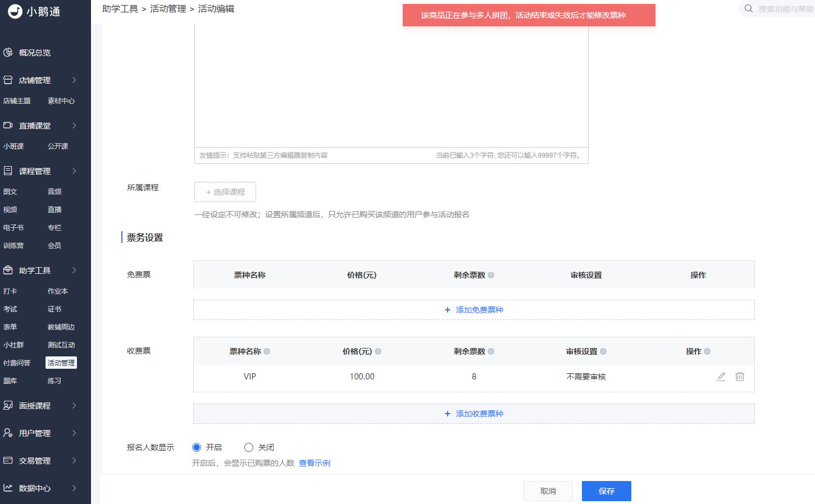Click the 不需要审核 cell
815x504 pixels.
pos(586,377)
